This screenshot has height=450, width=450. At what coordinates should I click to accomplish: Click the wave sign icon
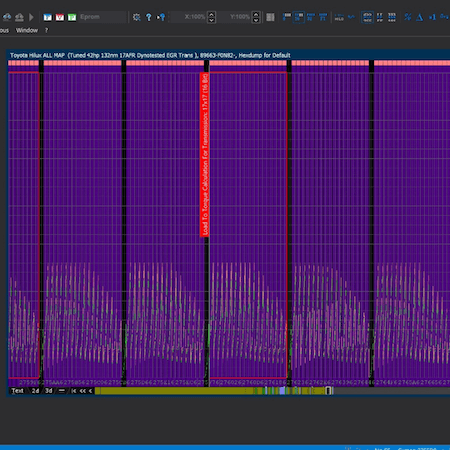[x=351, y=17]
